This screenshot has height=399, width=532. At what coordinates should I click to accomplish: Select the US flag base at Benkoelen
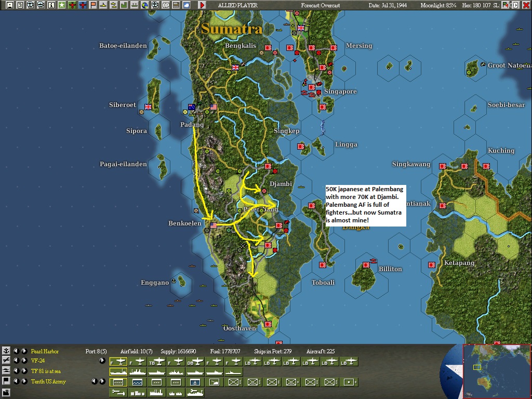214,225
